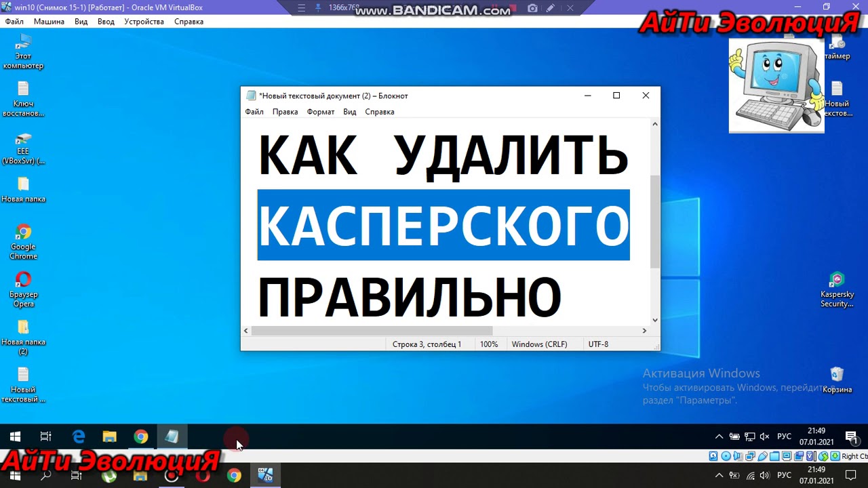Click the VirtualBox USB devices indicator
Viewport: 868px width, 488px height.
pos(762,456)
